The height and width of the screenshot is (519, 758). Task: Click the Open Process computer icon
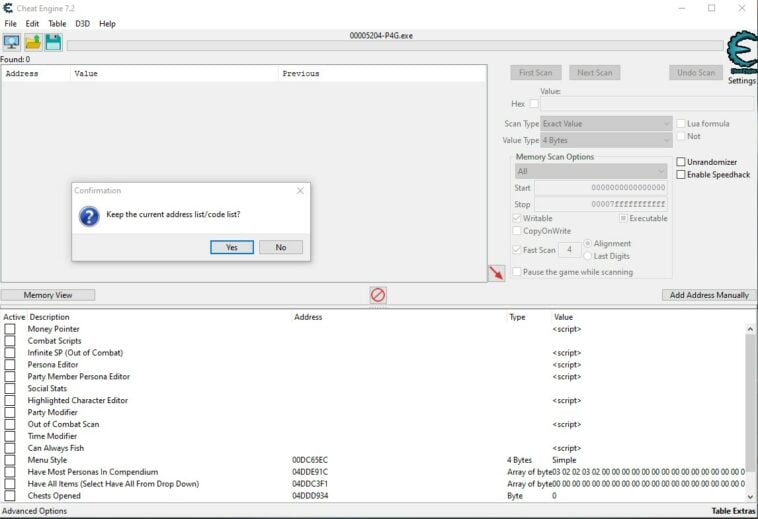[x=12, y=42]
